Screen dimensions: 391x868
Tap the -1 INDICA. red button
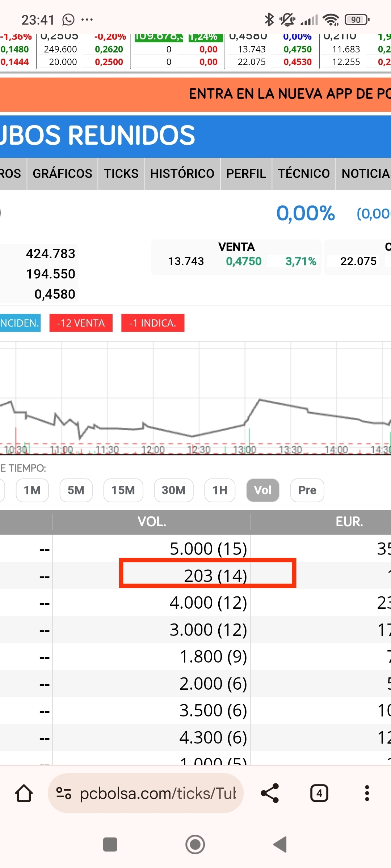(153, 323)
